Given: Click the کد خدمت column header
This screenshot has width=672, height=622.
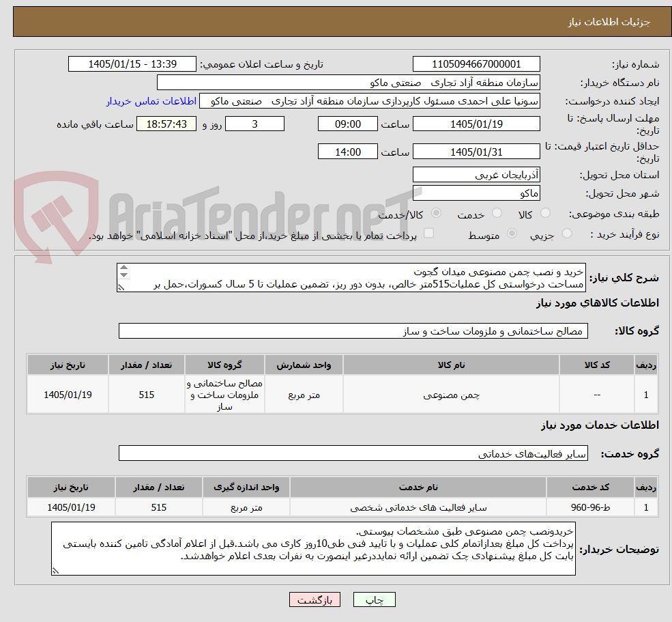Looking at the screenshot, I should [590, 487].
